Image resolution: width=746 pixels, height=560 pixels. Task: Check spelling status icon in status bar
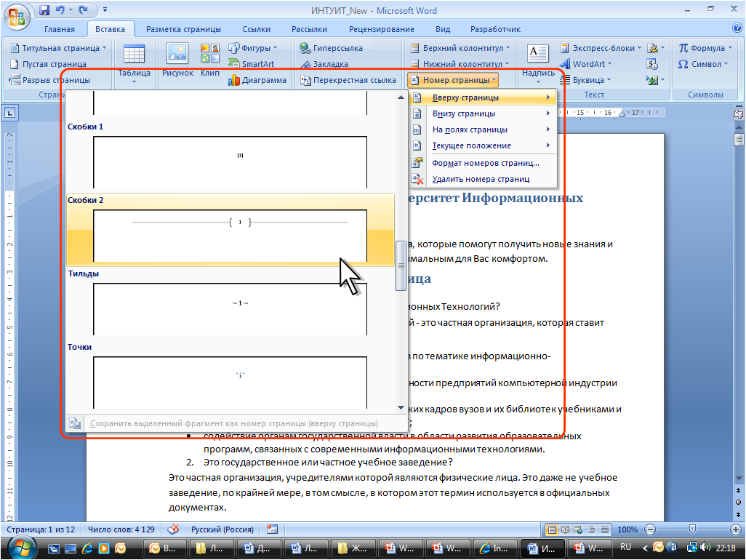click(174, 529)
